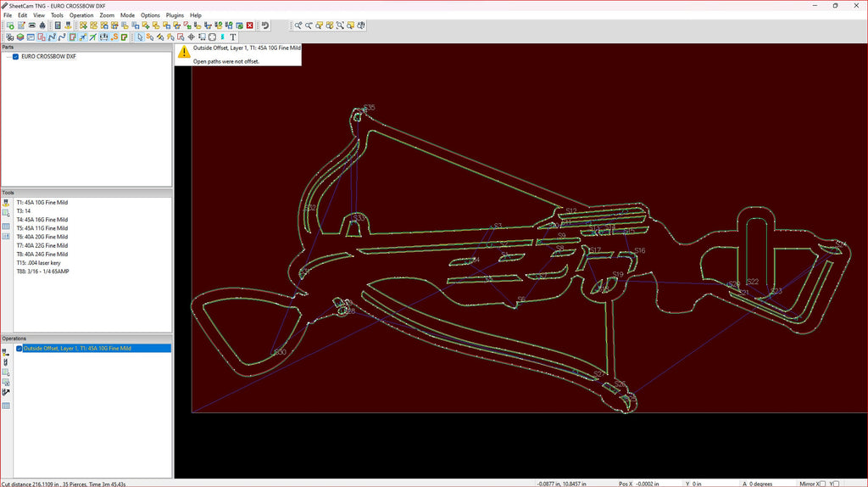Select tool T6: 40A 20G Fine Mild

point(42,237)
